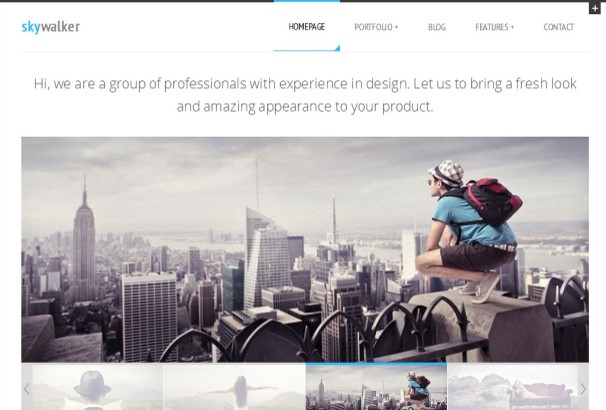Go to the Blog page

[437, 27]
